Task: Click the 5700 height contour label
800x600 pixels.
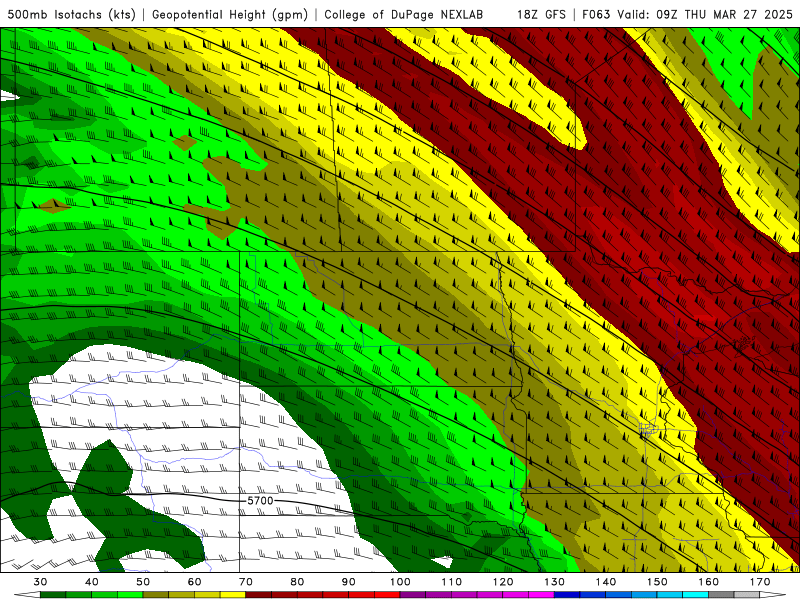Action: coord(260,501)
